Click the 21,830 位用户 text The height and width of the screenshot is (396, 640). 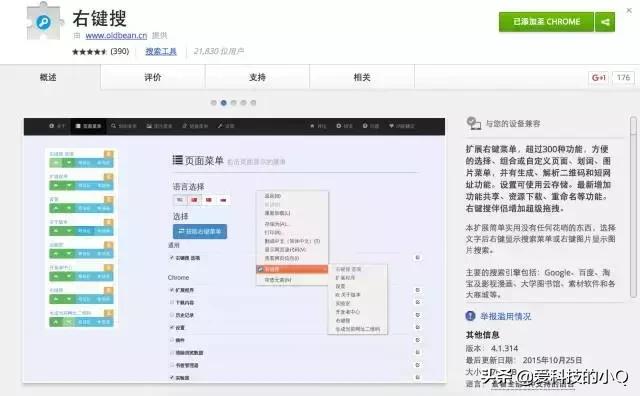pyautogui.click(x=219, y=51)
